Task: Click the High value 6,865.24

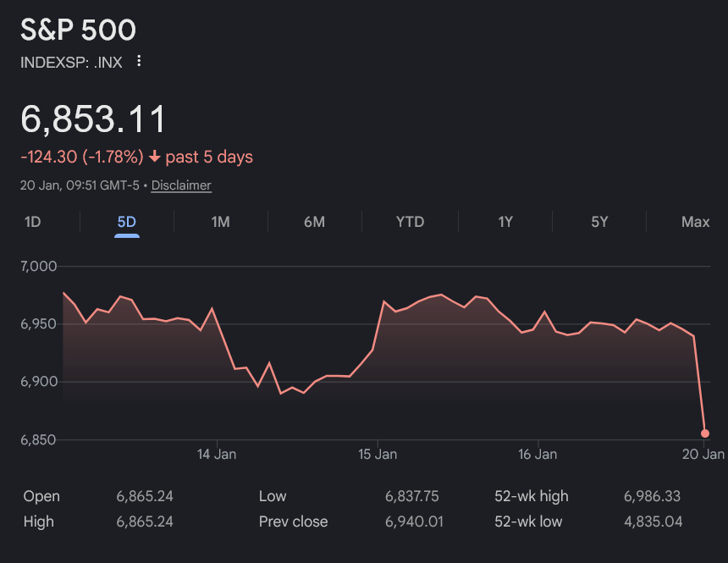Action: click(x=145, y=522)
